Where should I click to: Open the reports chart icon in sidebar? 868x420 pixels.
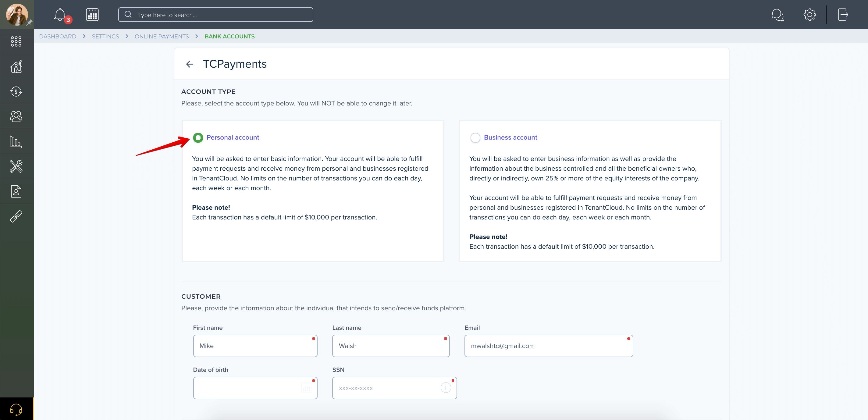pyautogui.click(x=16, y=141)
